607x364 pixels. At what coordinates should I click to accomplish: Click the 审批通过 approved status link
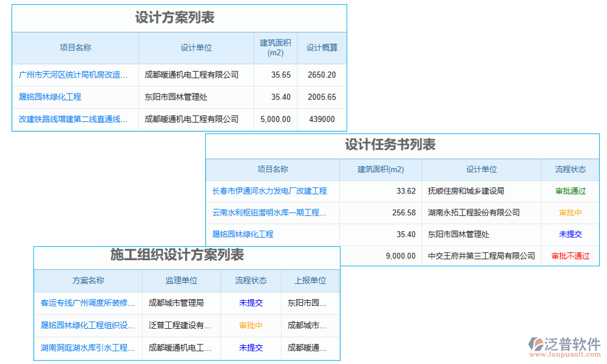point(571,191)
